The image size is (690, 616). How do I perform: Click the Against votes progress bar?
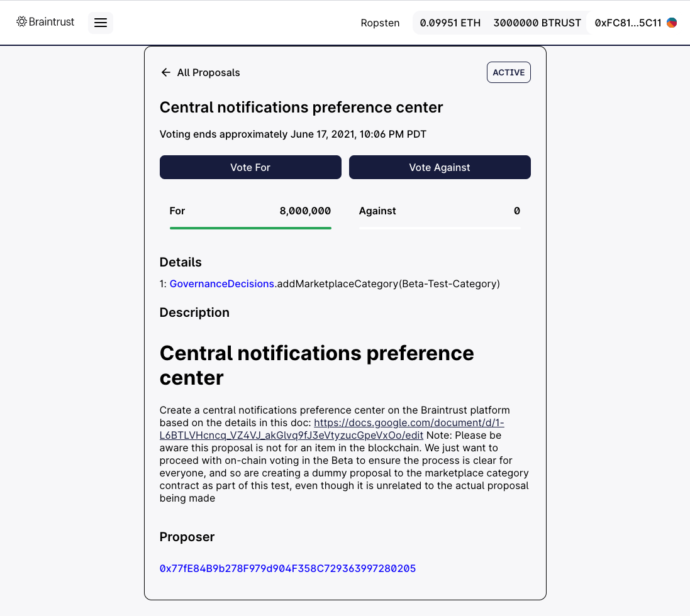(x=440, y=228)
